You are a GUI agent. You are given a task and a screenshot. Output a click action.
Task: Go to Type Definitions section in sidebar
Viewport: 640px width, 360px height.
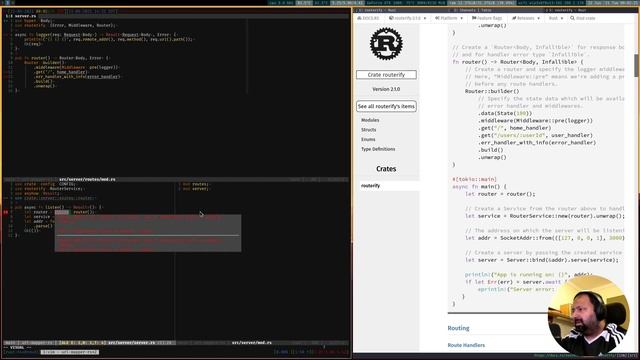378,149
